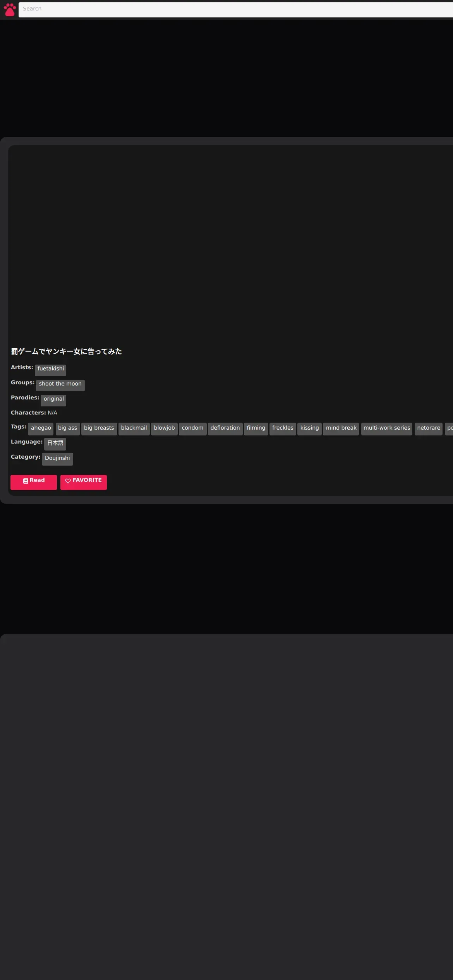This screenshot has height=980, width=453.
Task: Open the big ass tag
Action: [68, 429]
